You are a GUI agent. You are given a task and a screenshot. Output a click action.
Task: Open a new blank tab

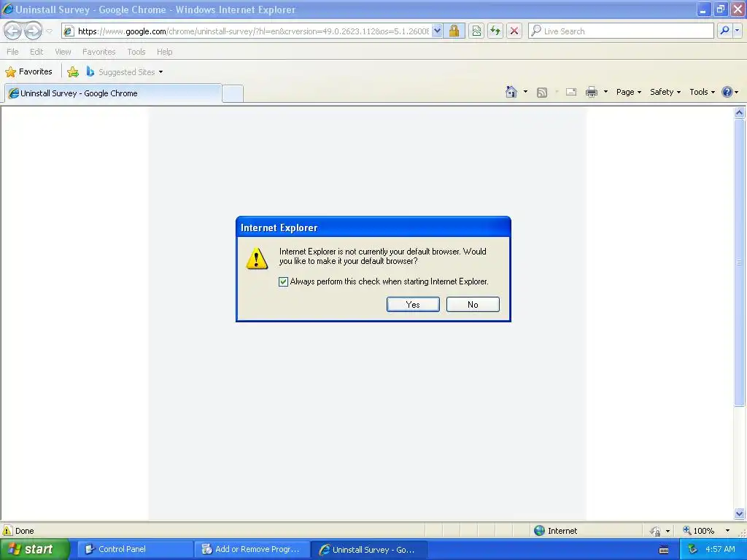coord(233,93)
